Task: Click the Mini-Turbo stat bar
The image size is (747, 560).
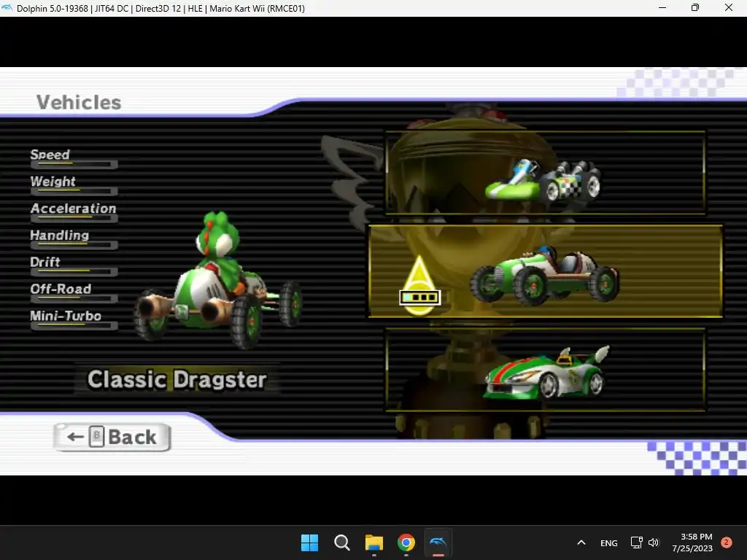Action: [74, 326]
